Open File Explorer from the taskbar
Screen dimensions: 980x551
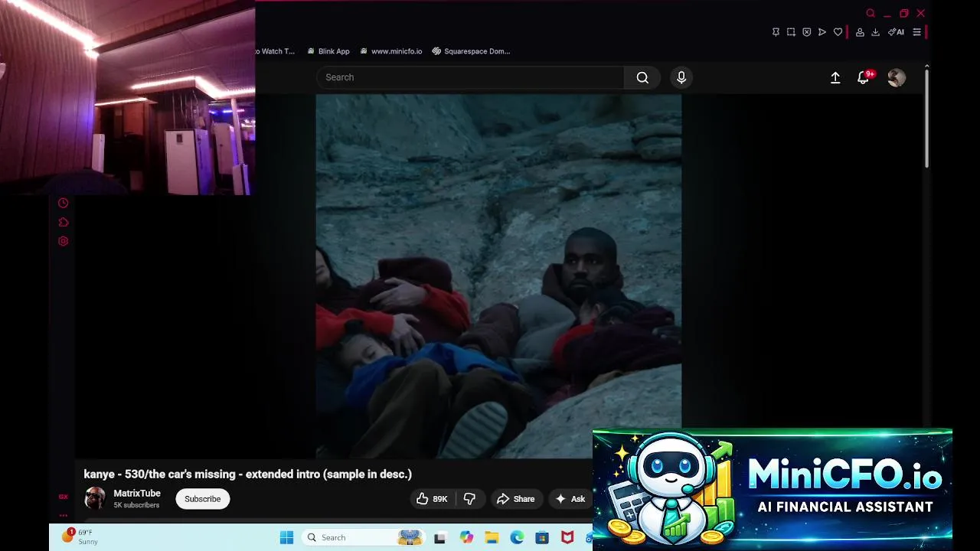click(x=492, y=538)
